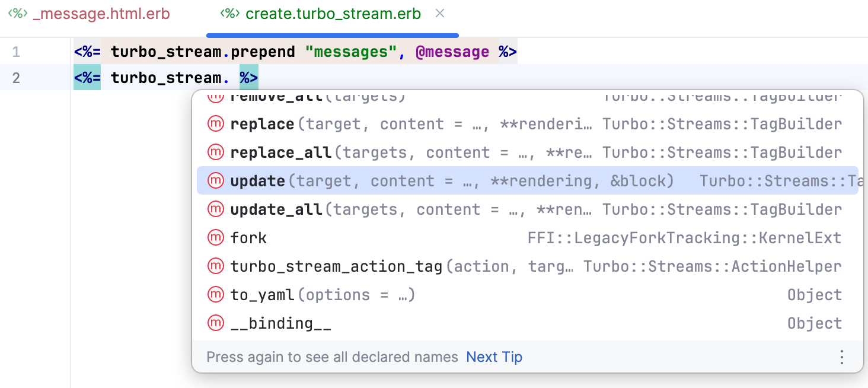Viewport: 868px width, 388px height.
Task: Select the fork method suggestion
Action: click(x=528, y=238)
